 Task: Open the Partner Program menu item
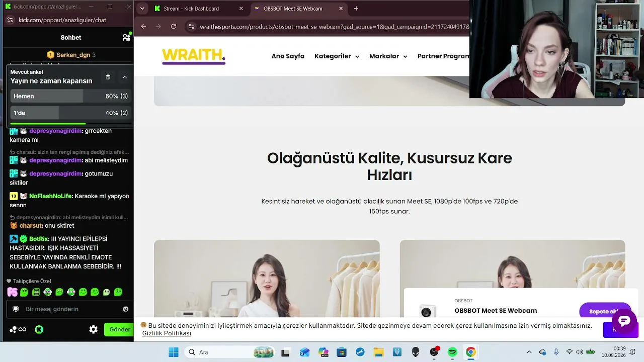443,56
